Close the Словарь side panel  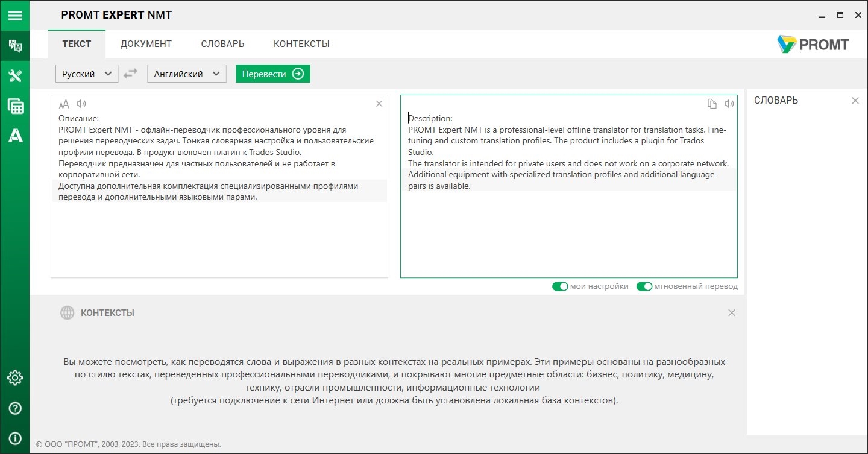(855, 101)
